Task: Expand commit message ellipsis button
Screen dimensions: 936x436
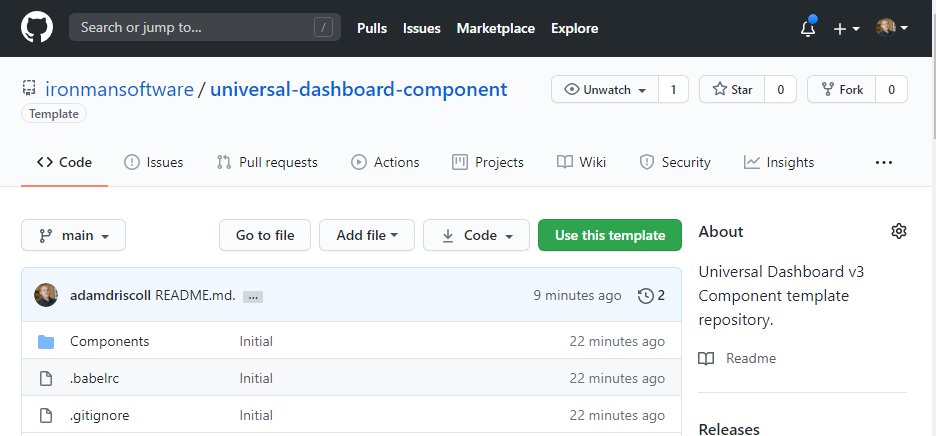Action: [252, 296]
